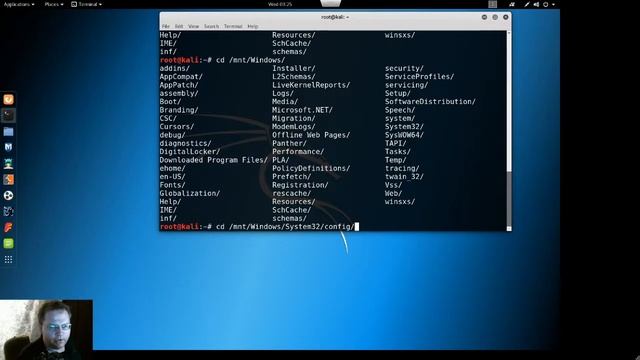Screen dimensions: 640x360
Task: Click the 'Registration/' entry
Action: tap(300, 185)
